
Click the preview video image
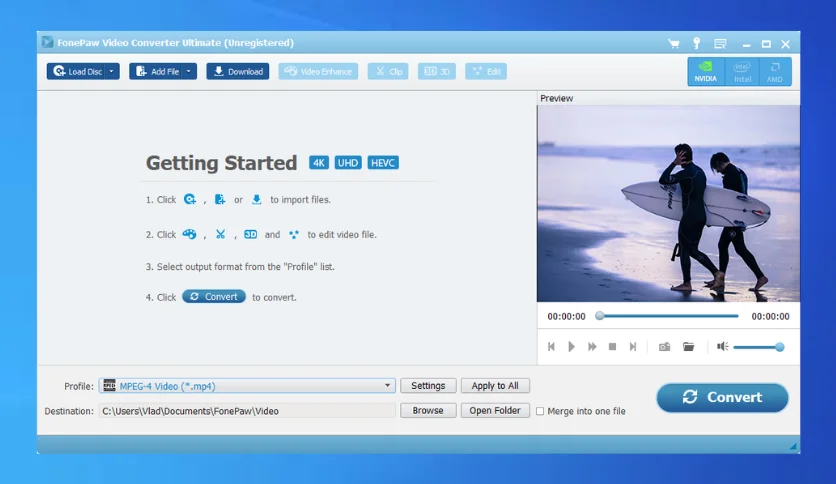coord(668,203)
